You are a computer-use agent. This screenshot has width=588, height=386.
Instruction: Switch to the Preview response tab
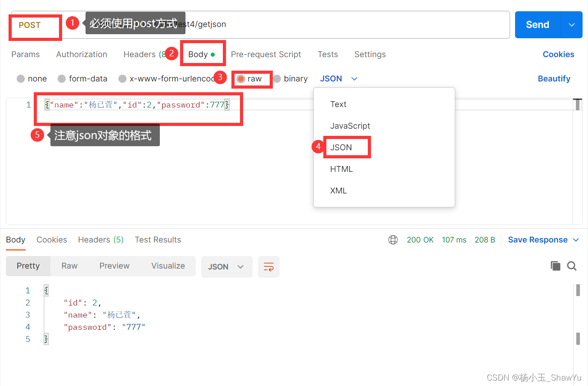click(x=114, y=266)
